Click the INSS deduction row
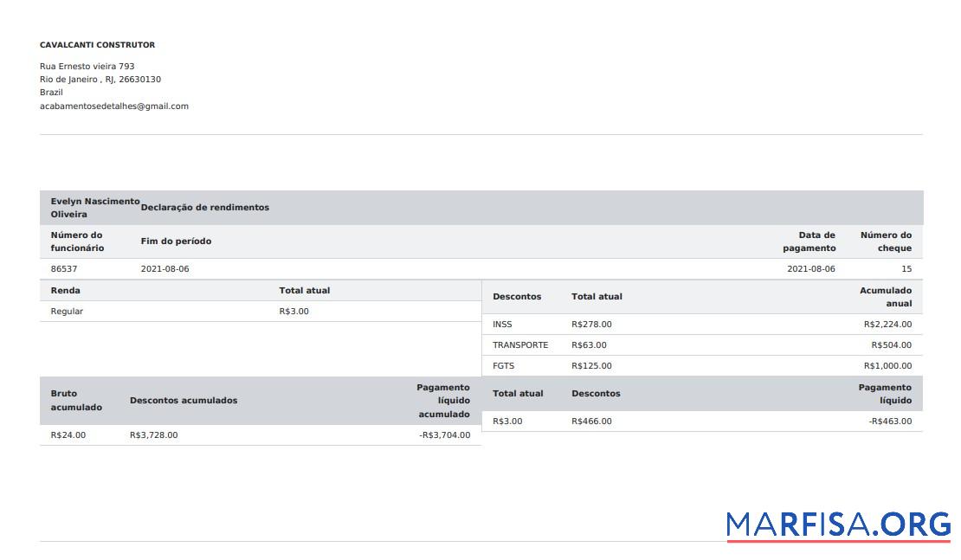This screenshot has width=961, height=560. (500, 324)
